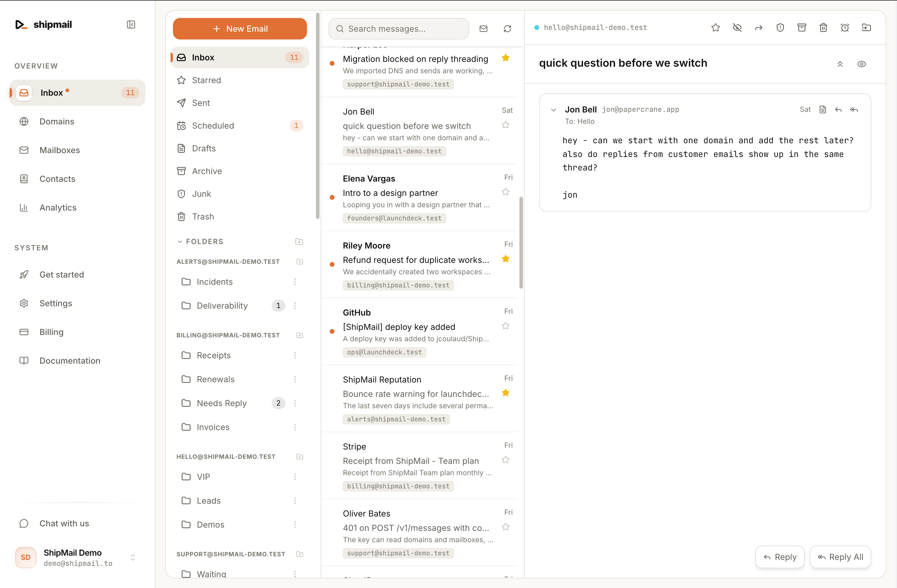Open ShipMail Demo account switcher
The image size is (897, 588).
77,557
